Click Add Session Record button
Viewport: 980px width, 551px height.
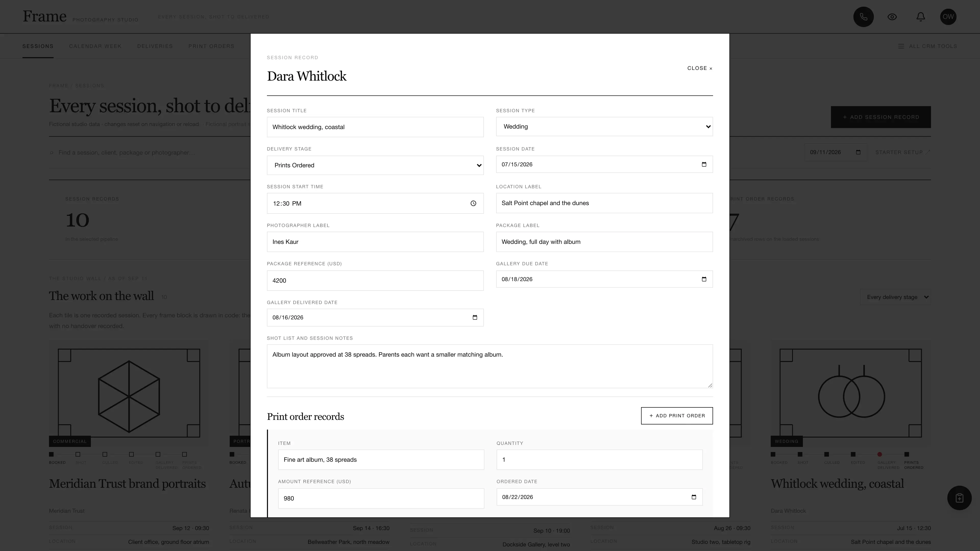tap(881, 117)
